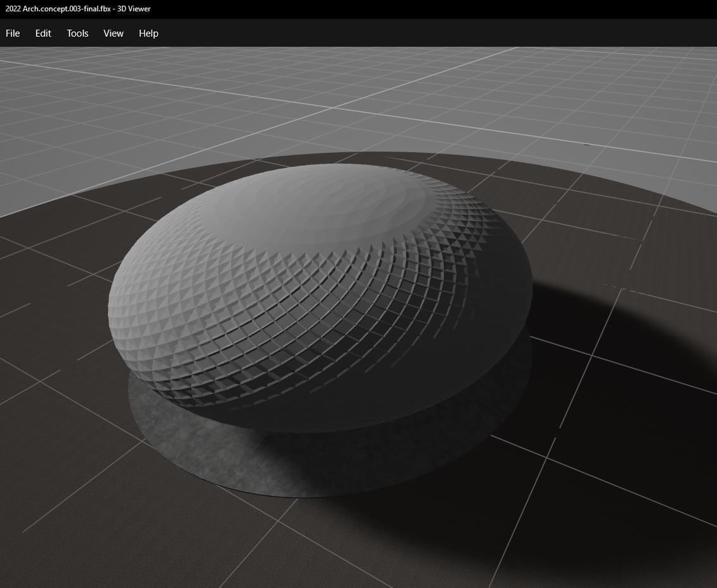Screen dimensions: 717x588
Task: Open the Edit menu
Action: (x=43, y=33)
